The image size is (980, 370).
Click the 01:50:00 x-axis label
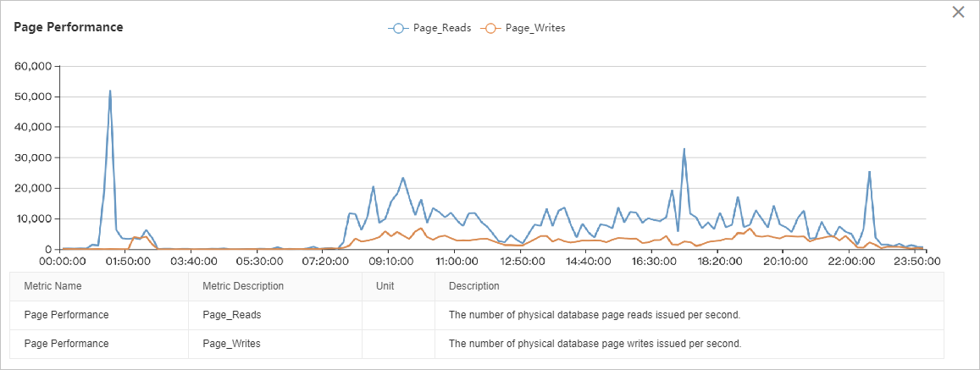click(x=130, y=261)
